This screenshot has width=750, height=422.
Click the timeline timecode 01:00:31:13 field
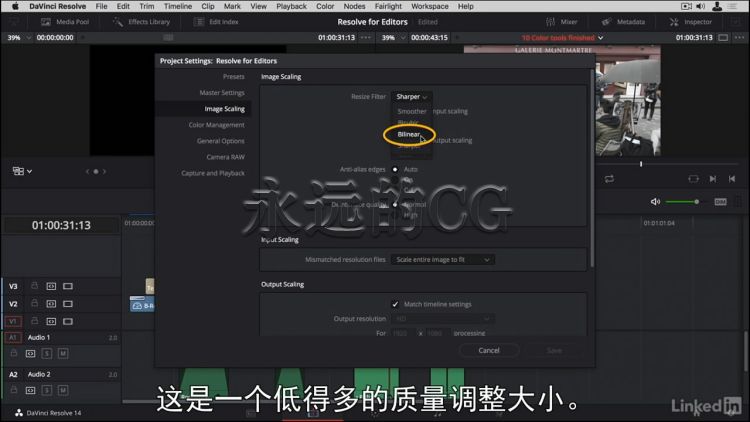click(x=61, y=225)
